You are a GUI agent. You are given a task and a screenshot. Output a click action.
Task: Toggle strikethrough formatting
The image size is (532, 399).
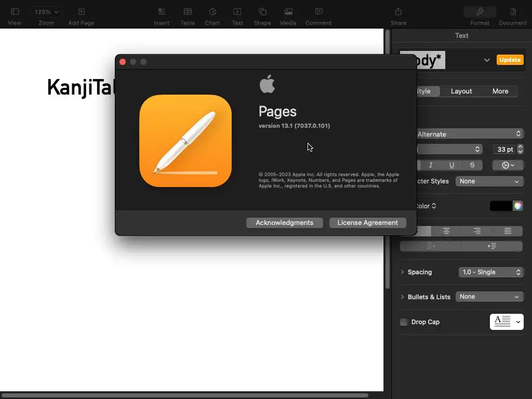[x=472, y=165]
